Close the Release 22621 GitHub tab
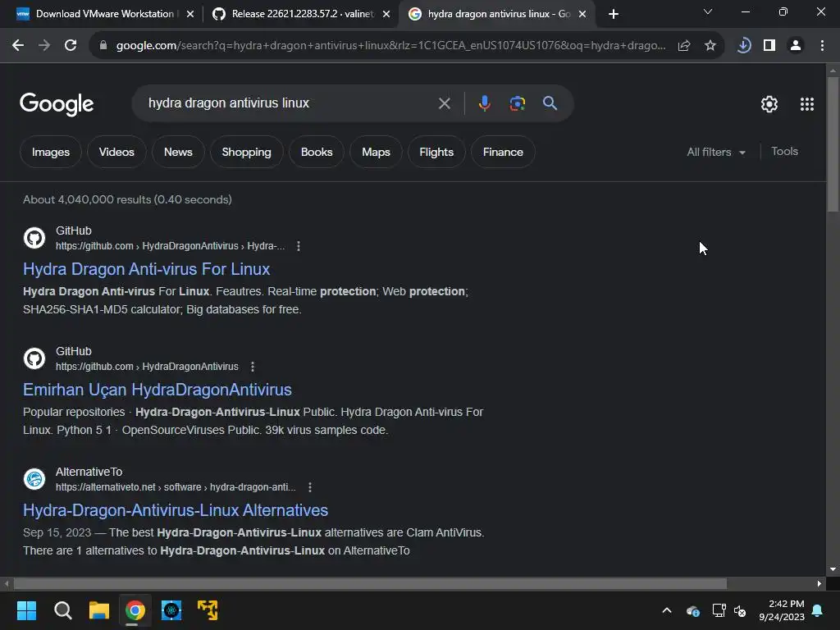The width and height of the screenshot is (840, 630). coord(386,15)
